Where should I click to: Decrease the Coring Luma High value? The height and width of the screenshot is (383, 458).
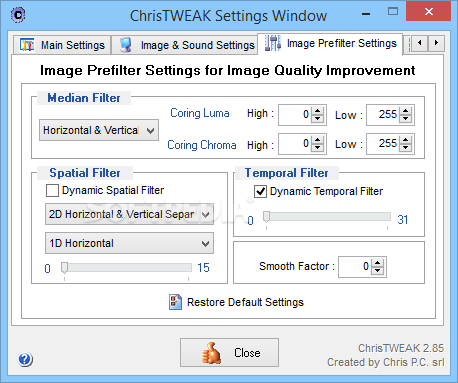[318, 119]
